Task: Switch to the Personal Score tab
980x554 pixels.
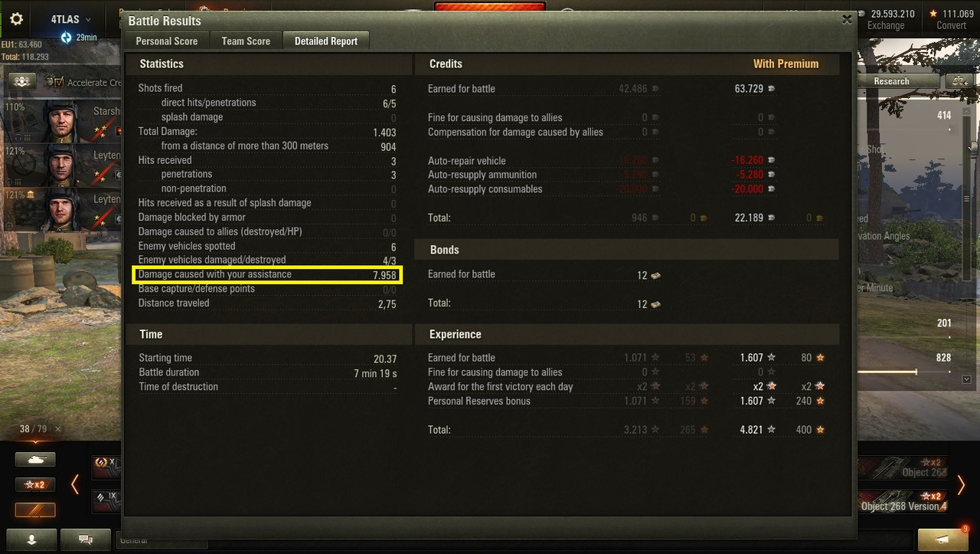Action: [x=167, y=41]
